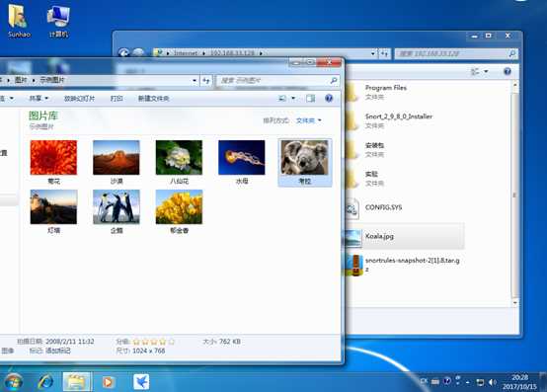Select the 考拉 koala thumbnail

click(x=304, y=162)
